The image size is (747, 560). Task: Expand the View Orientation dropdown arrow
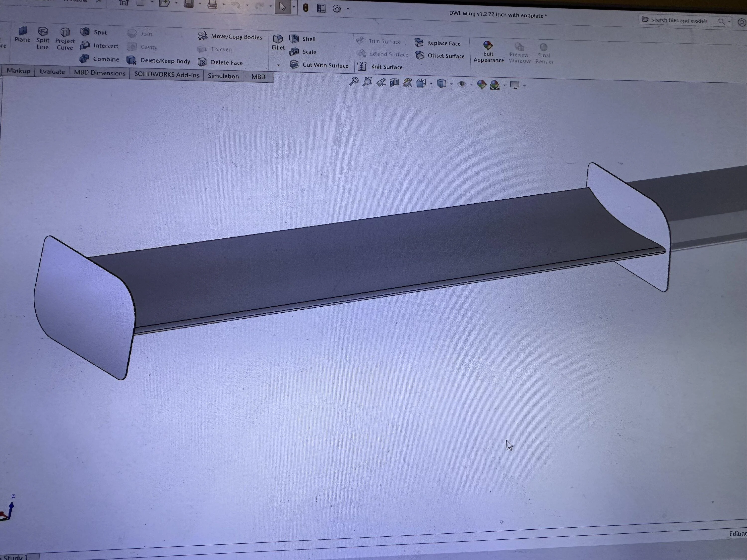pyautogui.click(x=431, y=84)
